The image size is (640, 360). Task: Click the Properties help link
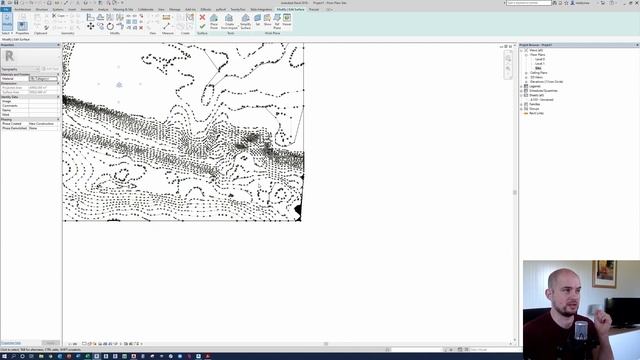coord(11,343)
